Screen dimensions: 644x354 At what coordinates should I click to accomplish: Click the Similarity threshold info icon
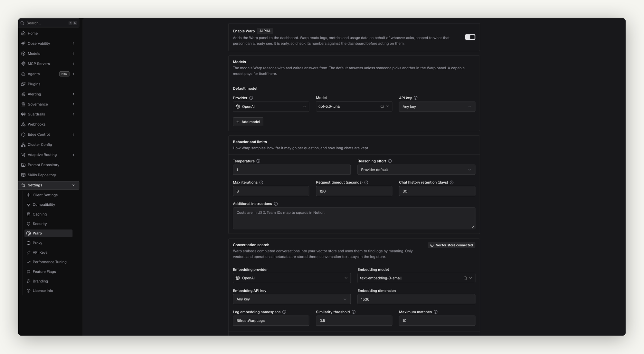(x=354, y=312)
